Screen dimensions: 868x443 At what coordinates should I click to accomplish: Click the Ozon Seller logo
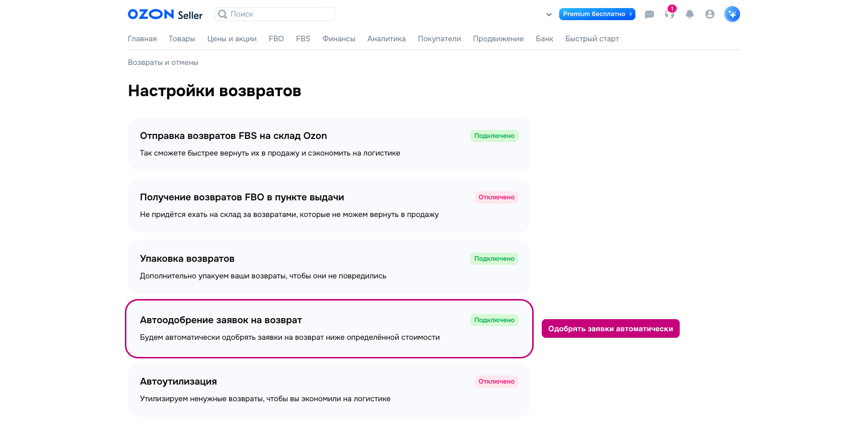pos(165,14)
